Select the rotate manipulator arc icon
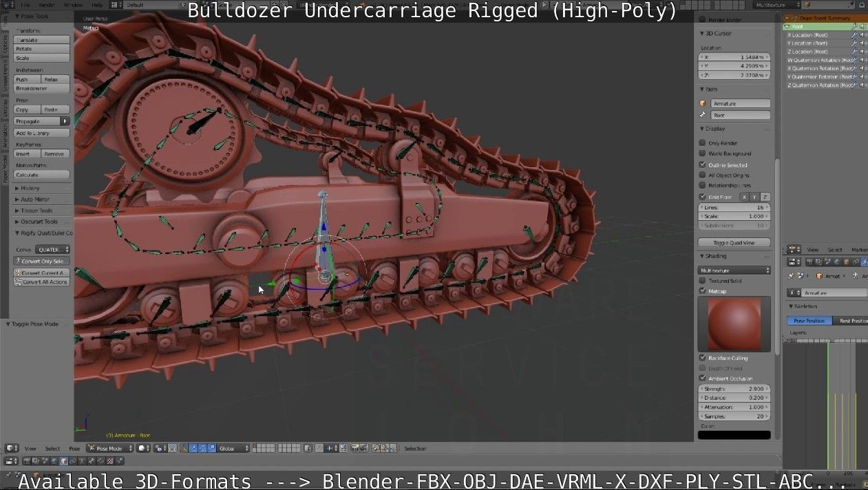Screen dimensions: 868x490 point(202,448)
